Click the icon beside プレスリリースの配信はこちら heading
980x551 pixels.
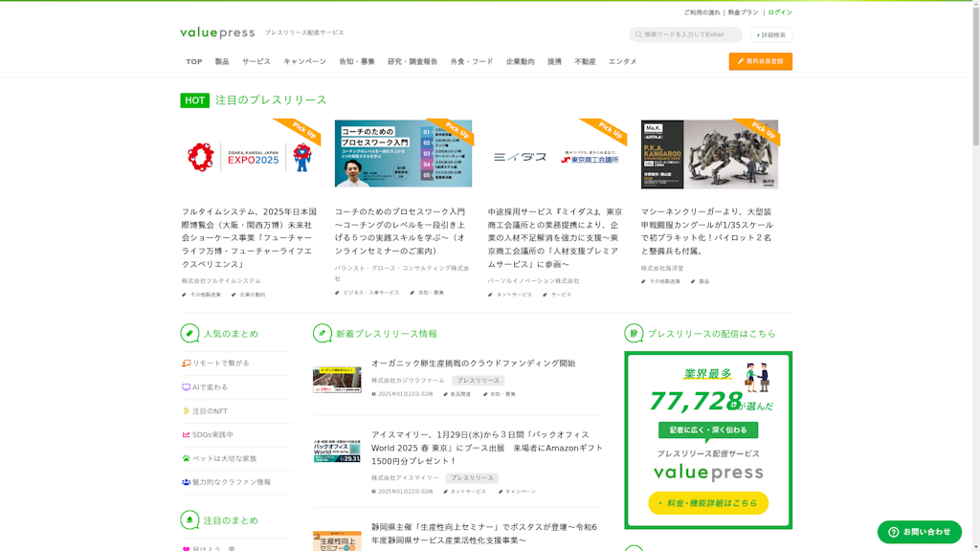pos(634,333)
